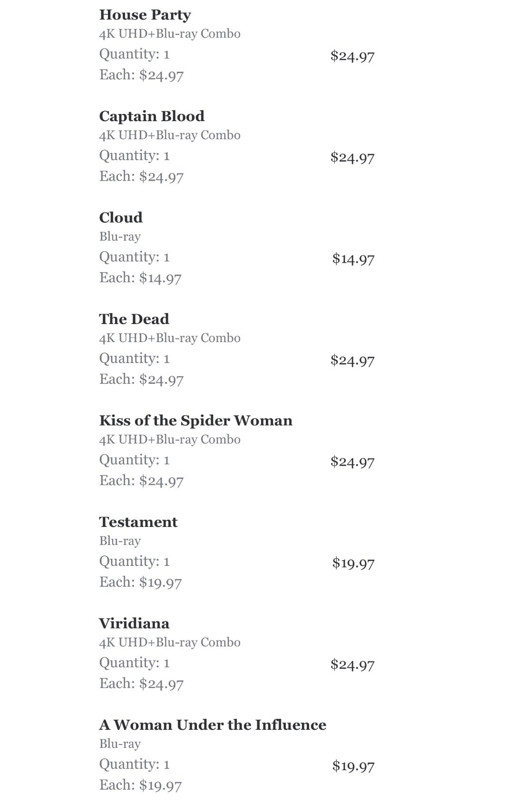Click Viridiana's line total on the right

pyautogui.click(x=352, y=664)
